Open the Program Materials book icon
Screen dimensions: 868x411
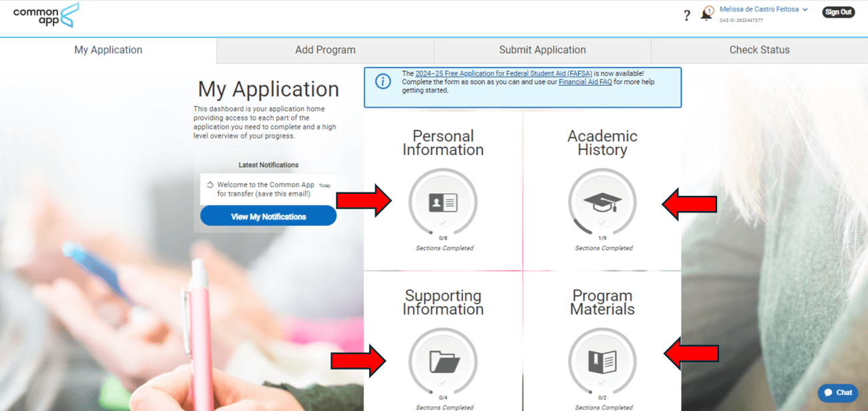tap(602, 362)
